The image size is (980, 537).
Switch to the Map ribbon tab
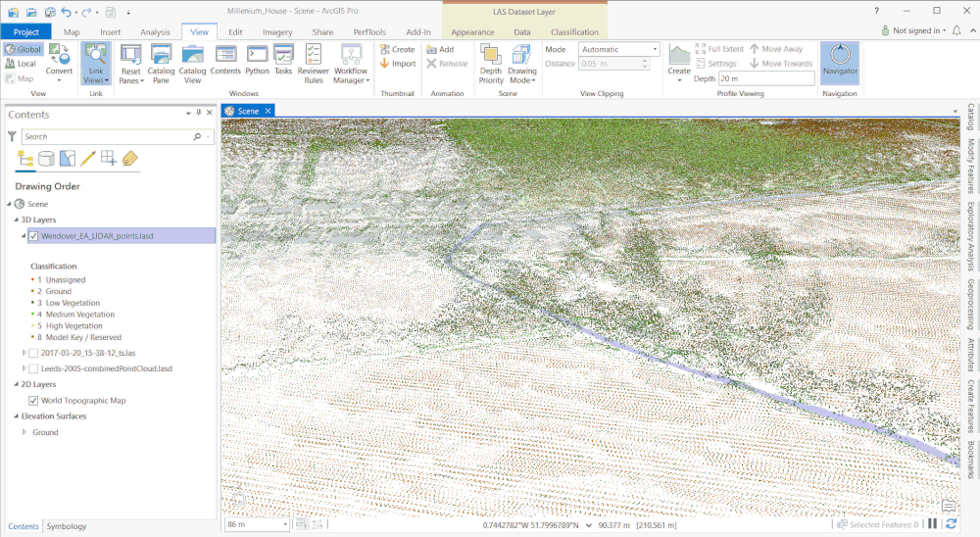pos(72,32)
